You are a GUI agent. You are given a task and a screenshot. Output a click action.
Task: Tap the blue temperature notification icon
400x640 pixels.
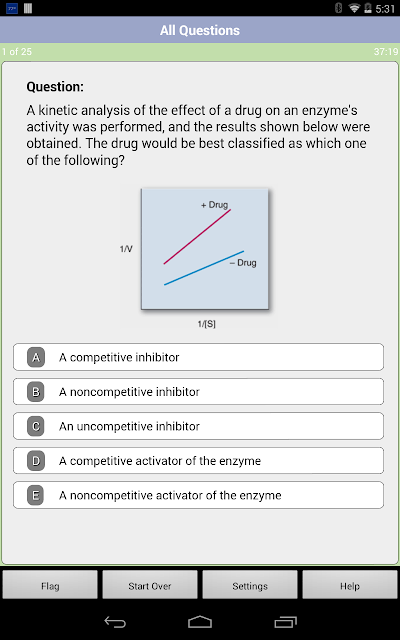(12, 8)
